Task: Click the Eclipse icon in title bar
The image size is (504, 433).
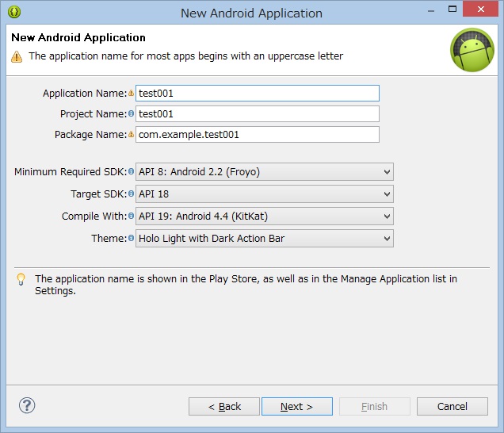Action: tap(14, 12)
